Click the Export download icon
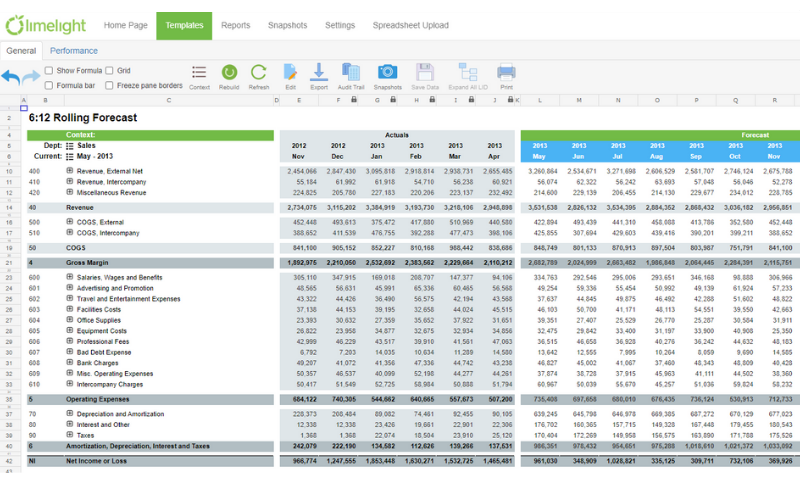This screenshot has height=481, width=800. 319,72
